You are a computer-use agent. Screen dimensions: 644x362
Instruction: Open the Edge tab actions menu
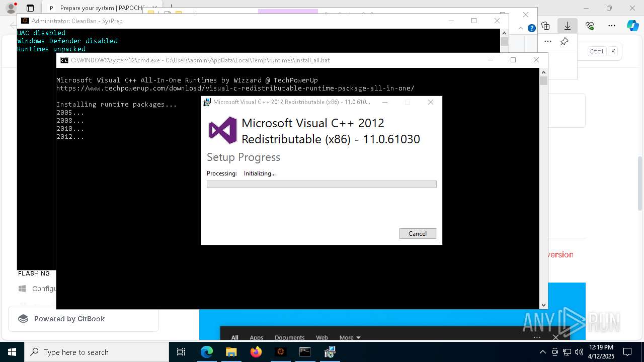[30, 8]
